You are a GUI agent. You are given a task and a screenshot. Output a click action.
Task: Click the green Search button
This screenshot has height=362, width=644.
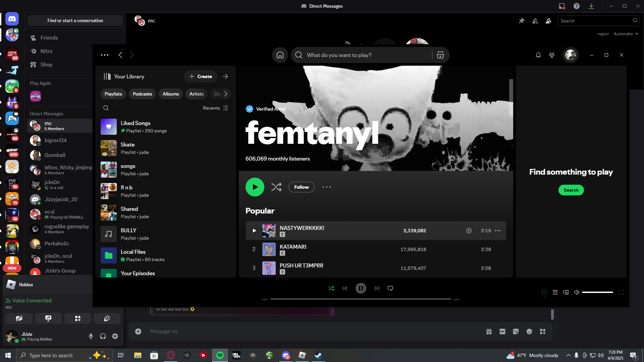click(571, 190)
